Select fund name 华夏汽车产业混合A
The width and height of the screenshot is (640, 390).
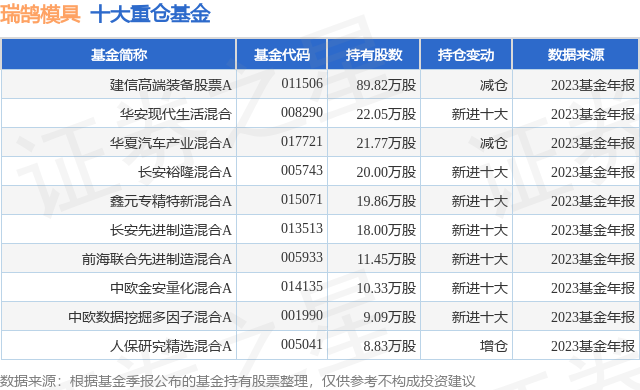171,143
